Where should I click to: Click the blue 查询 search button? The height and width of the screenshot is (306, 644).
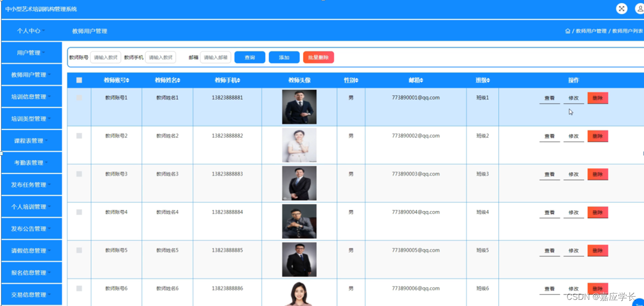250,57
